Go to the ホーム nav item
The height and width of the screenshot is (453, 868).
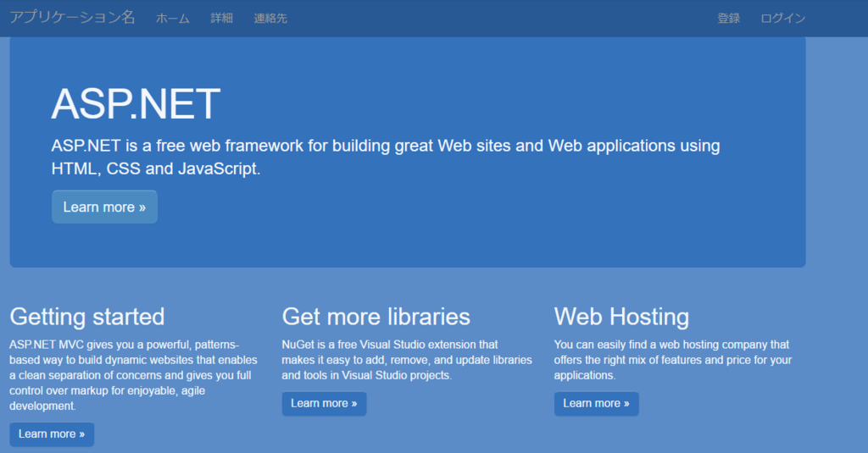click(x=173, y=19)
